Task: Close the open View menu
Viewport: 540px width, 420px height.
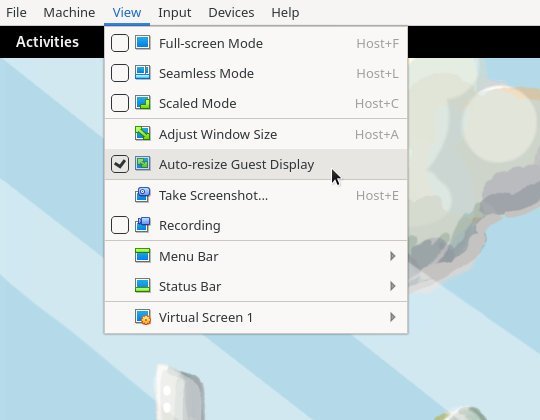Action: (x=127, y=12)
